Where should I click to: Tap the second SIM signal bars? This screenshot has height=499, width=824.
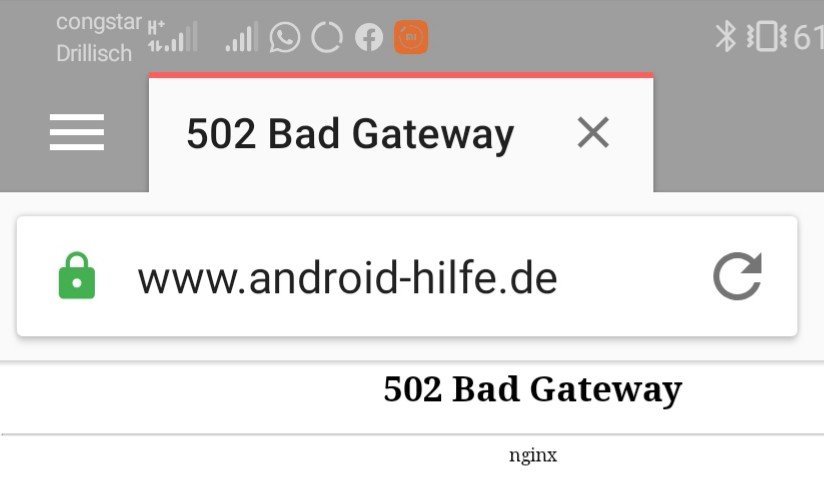(x=242, y=37)
